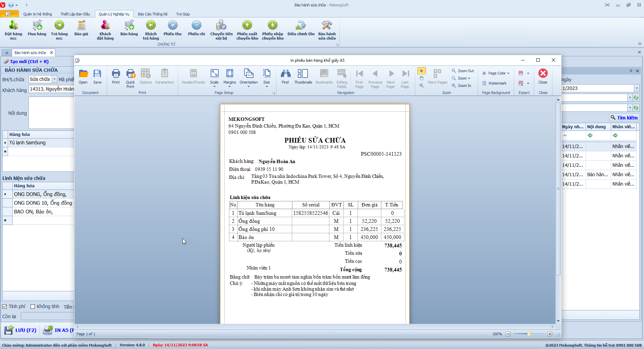This screenshot has width=644, height=349.
Task: Check the Không tính checkbox
Action: pyautogui.click(x=33, y=306)
